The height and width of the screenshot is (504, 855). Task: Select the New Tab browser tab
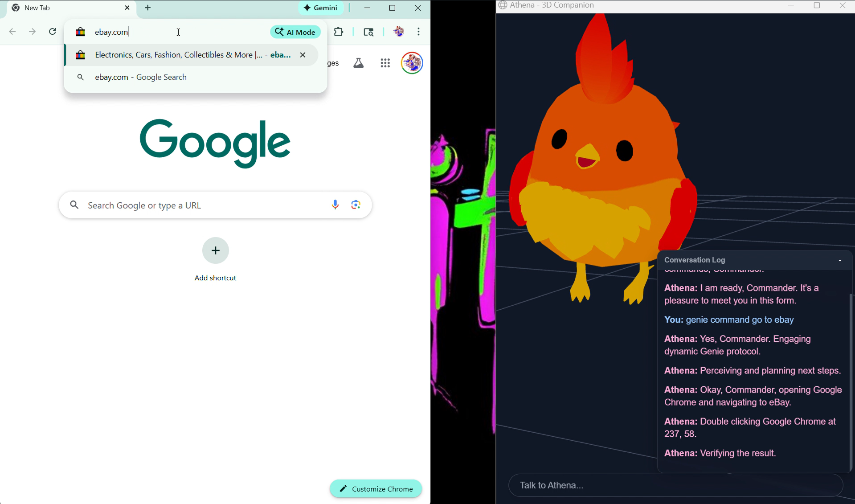tap(70, 8)
